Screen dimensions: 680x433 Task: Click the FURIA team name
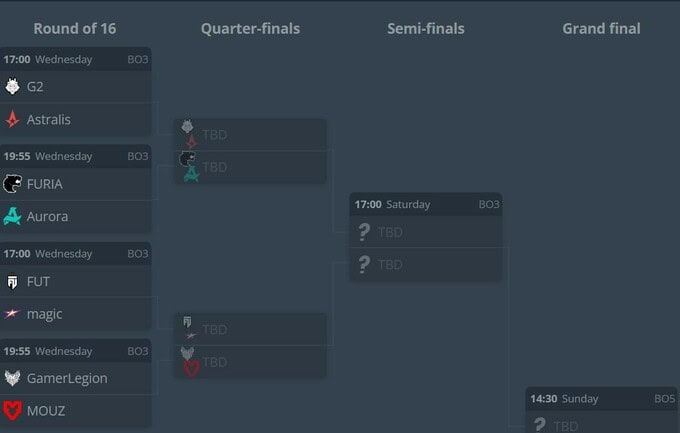(x=45, y=184)
